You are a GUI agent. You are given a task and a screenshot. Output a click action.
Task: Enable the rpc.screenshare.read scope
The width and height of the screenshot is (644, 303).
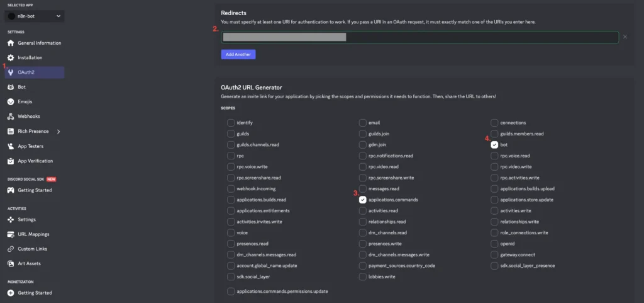tap(231, 178)
